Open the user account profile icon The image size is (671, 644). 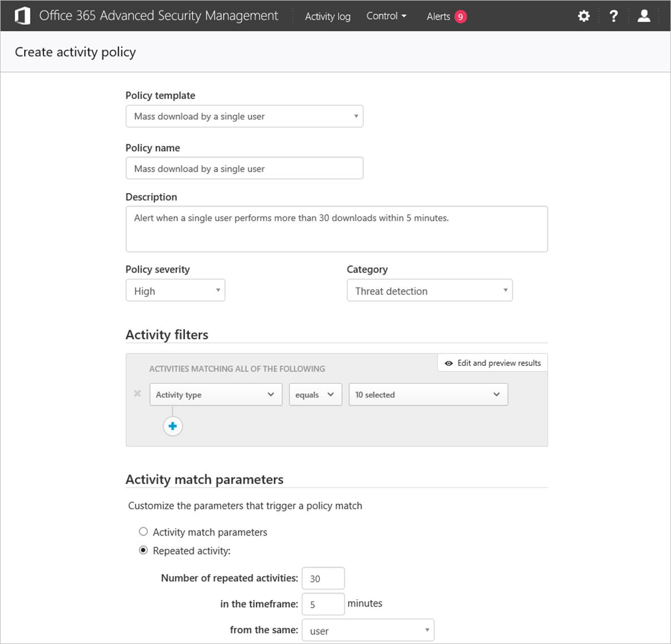(644, 16)
